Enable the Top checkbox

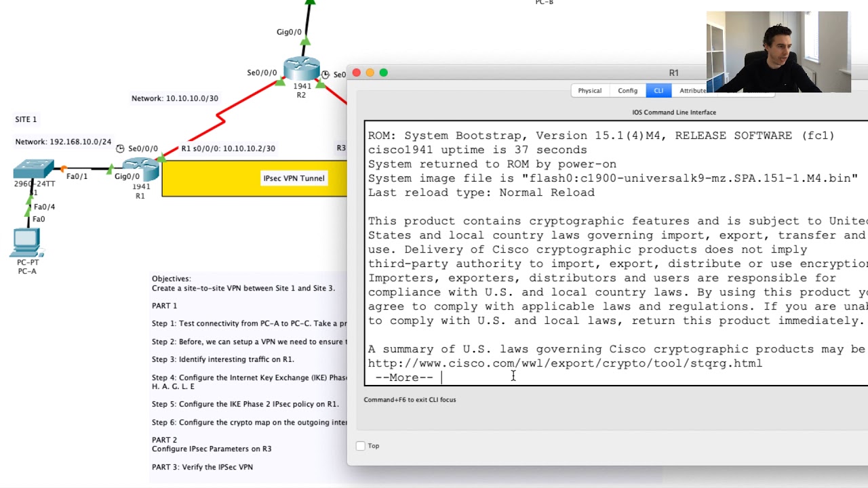click(x=361, y=446)
